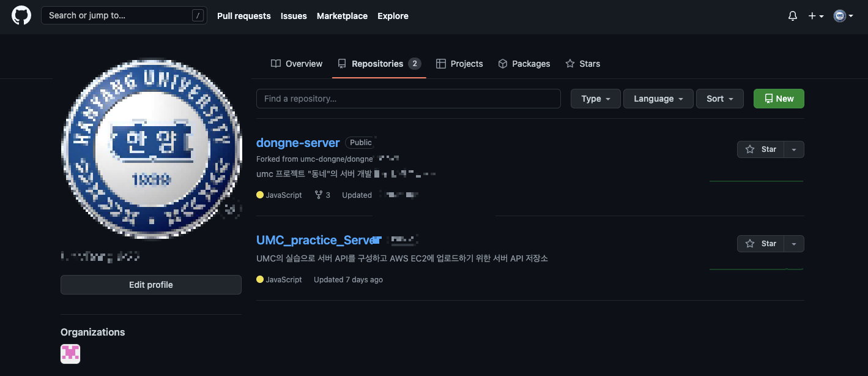This screenshot has width=868, height=376.
Task: Click the Edit profile button
Action: (x=151, y=285)
